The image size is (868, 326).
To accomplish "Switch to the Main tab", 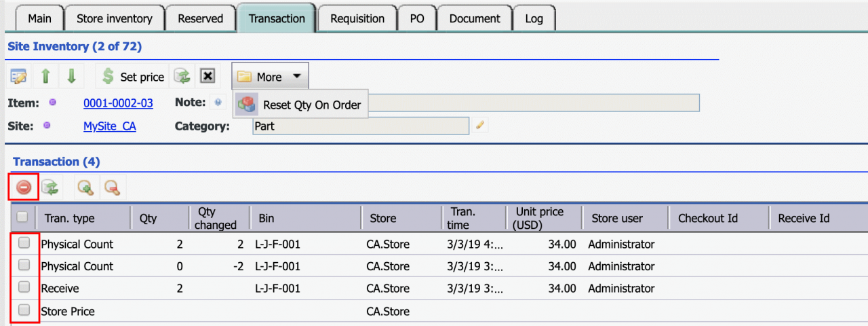I will [39, 18].
